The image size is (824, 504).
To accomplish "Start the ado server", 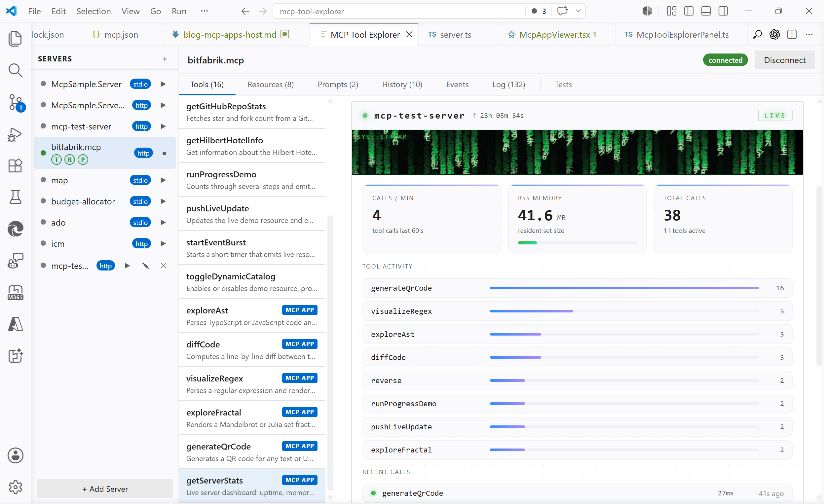I will click(163, 222).
